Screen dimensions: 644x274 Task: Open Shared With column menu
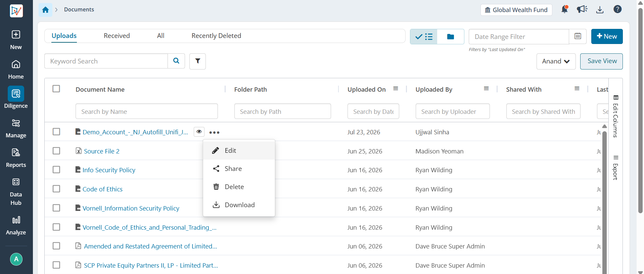pos(577,89)
